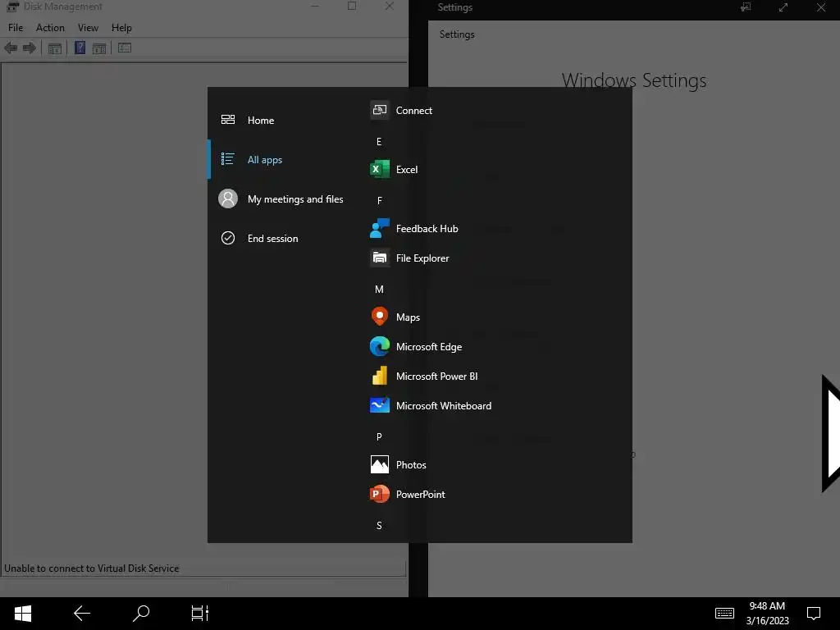Click the All apps list icon

[x=228, y=159]
